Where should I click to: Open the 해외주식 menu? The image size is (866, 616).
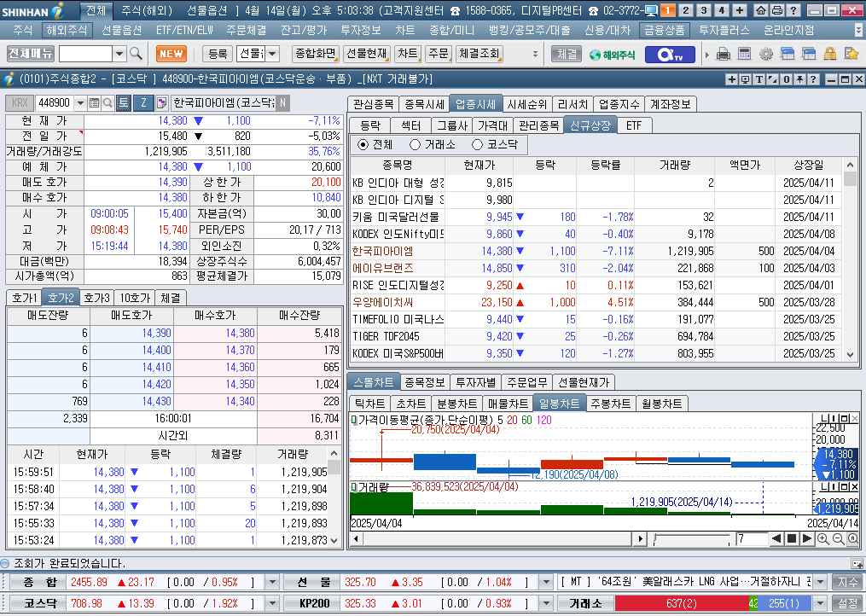(67, 31)
